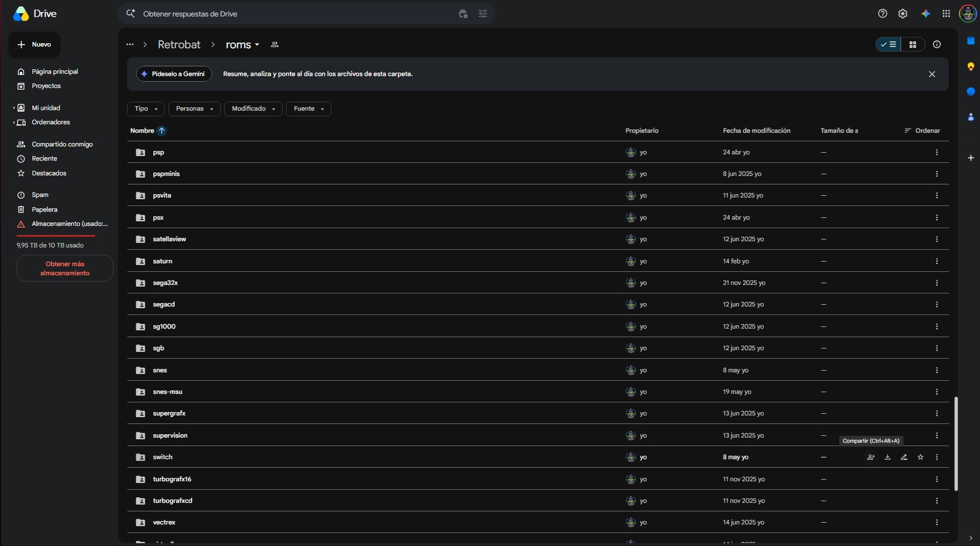
Task: Open the Personas filter dropdown
Action: coord(195,108)
